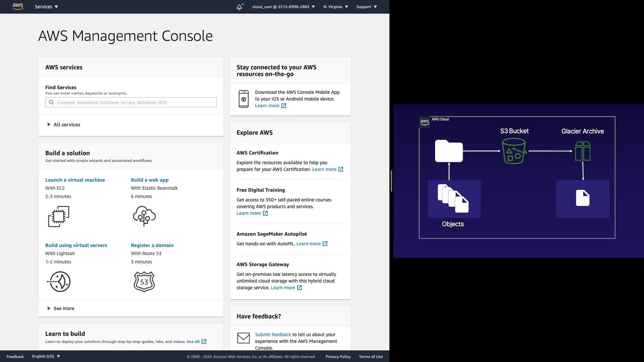Click the feedback envelope icon
Image resolution: width=644 pixels, height=362 pixels.
point(244,338)
